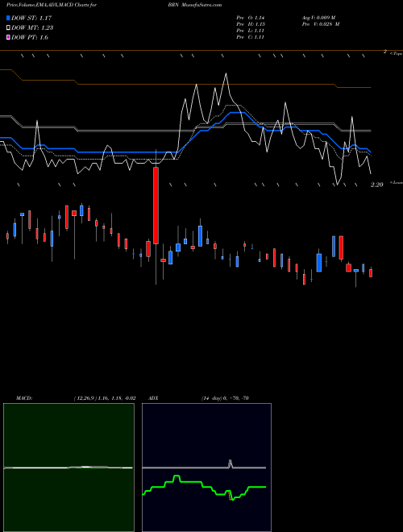Click the ADX '(14 day) 0, +70, -70' values
Viewport: 403px width, 532px height.
[225, 398]
